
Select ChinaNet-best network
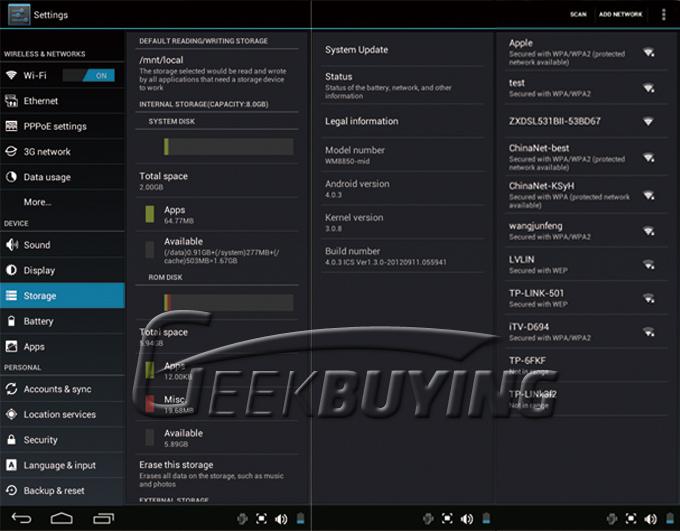[x=585, y=157]
